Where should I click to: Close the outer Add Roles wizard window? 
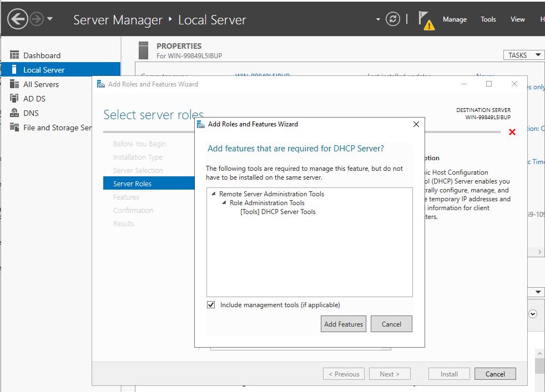click(x=514, y=84)
